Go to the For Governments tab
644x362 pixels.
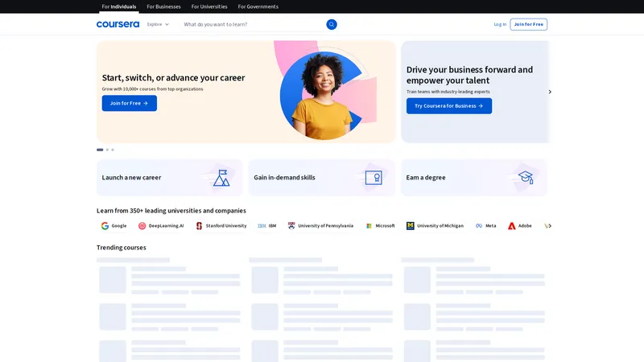coord(258,6)
